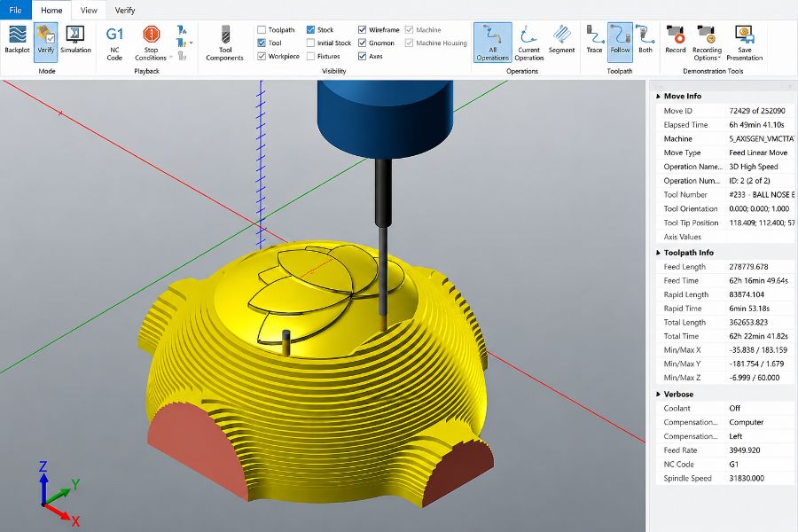The height and width of the screenshot is (532, 798).
Task: Select Operation Name value 3D High Speed
Action: click(753, 167)
